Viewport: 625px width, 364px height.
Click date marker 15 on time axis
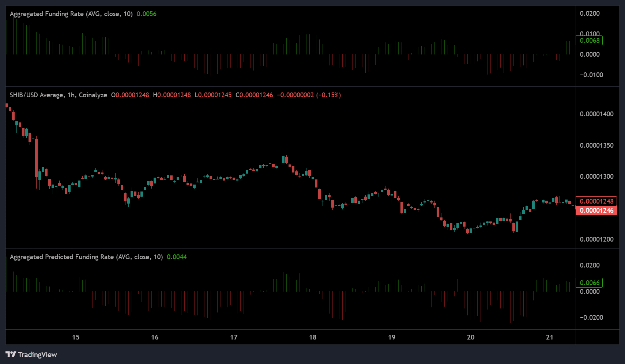(x=76, y=337)
